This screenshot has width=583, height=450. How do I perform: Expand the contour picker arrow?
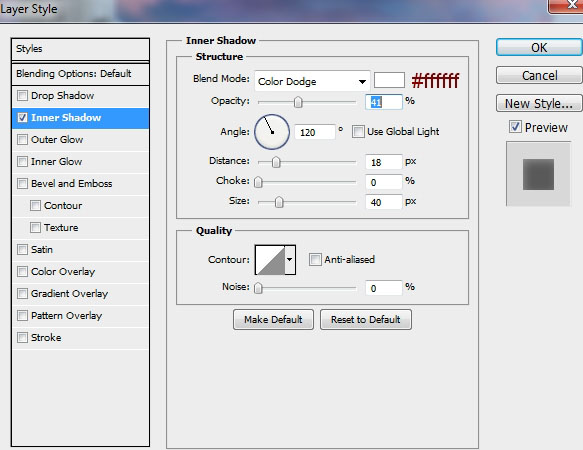coord(290,260)
